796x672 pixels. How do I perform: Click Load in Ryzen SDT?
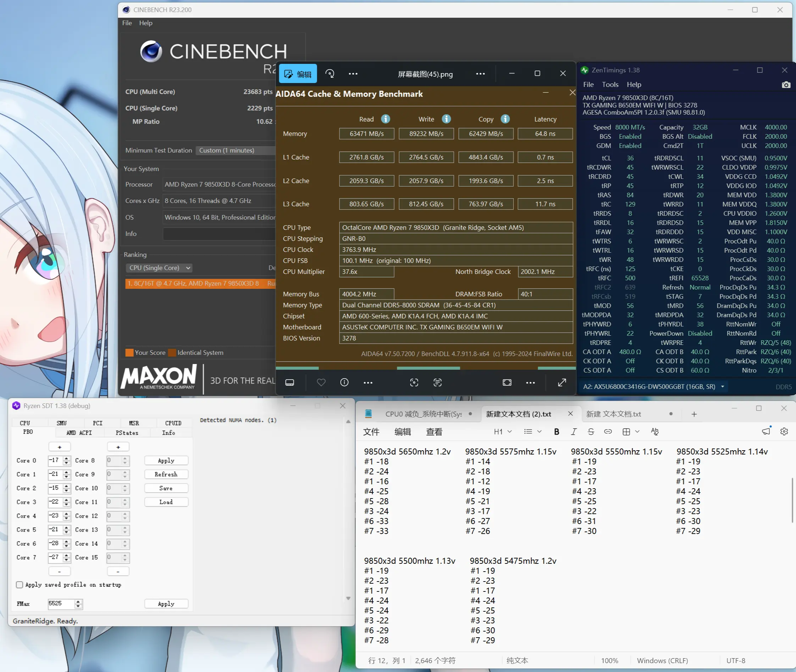pos(166,502)
